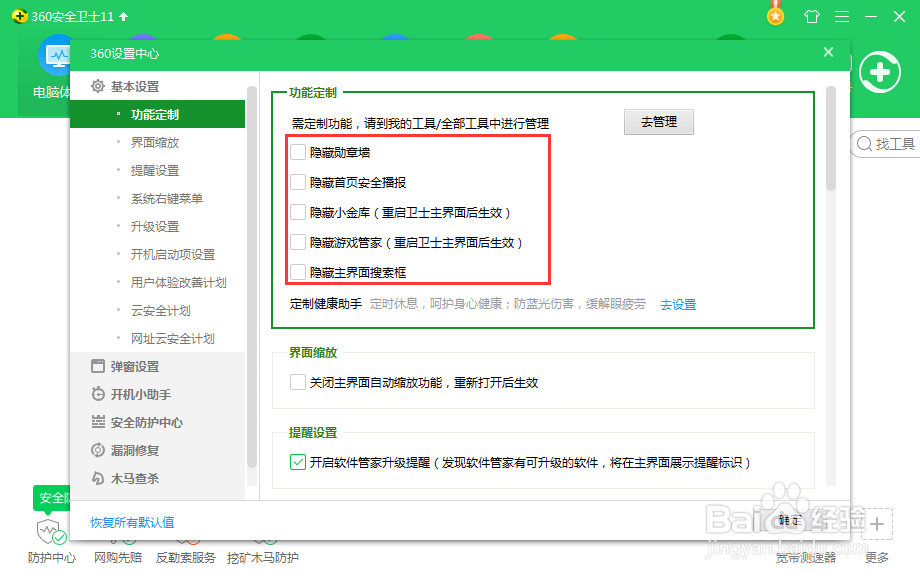
Task: Close the 360设置中心 dialog
Action: click(828, 52)
